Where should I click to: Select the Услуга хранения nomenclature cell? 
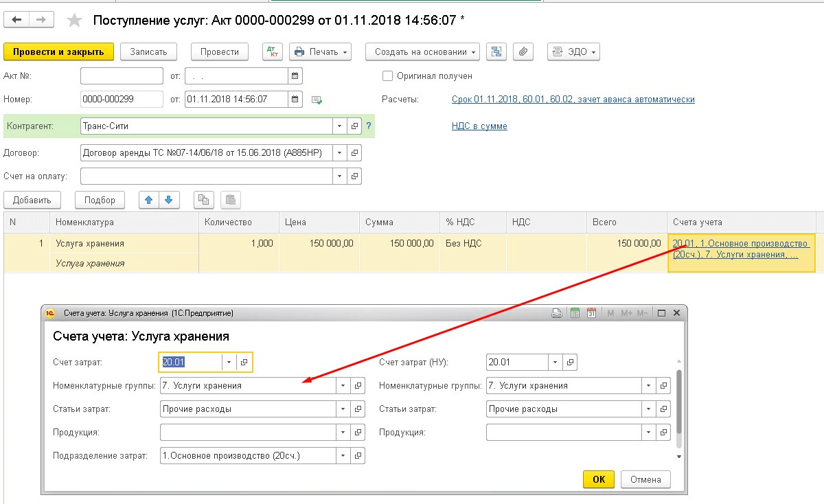click(124, 244)
